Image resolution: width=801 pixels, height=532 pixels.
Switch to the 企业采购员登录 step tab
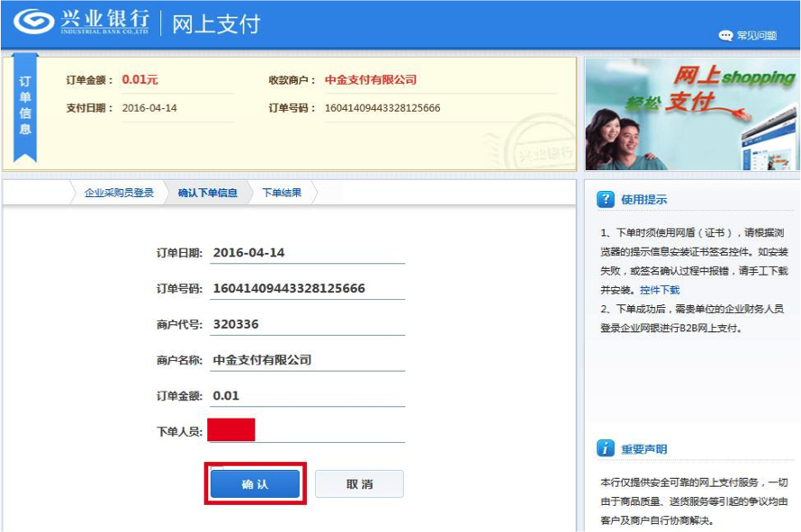tap(119, 193)
